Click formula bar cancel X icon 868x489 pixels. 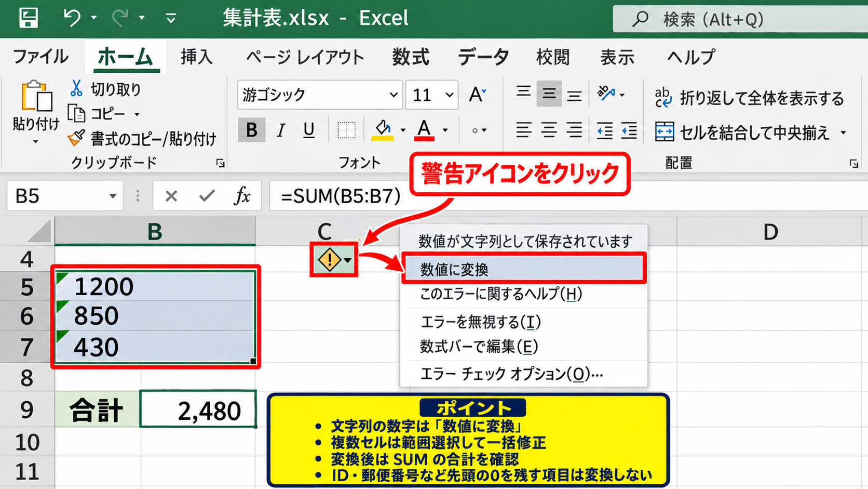point(171,196)
